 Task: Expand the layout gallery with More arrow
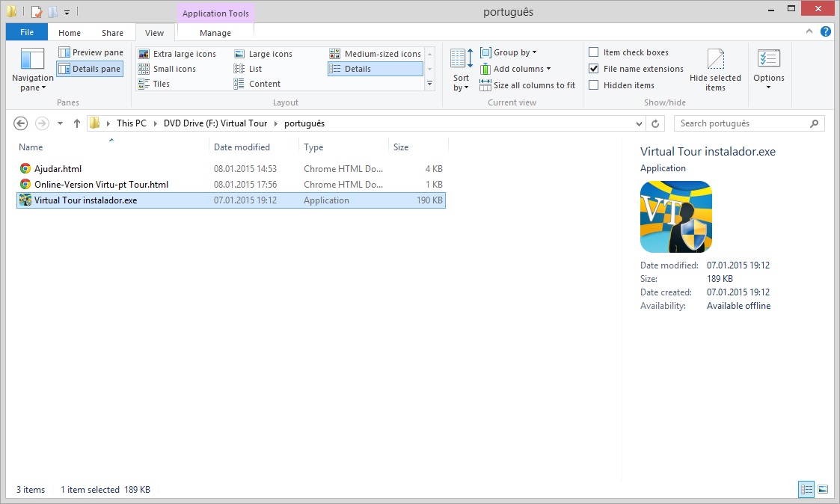[429, 84]
